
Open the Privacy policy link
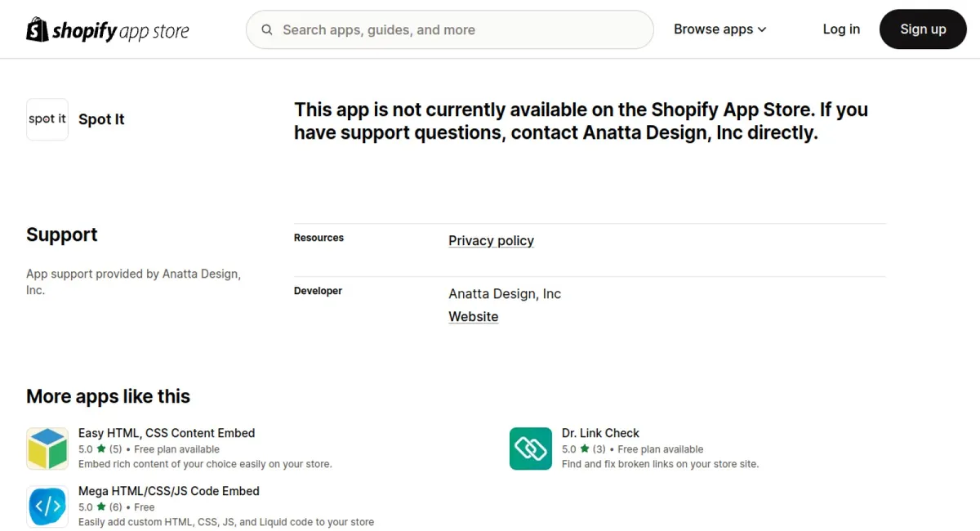[491, 241]
